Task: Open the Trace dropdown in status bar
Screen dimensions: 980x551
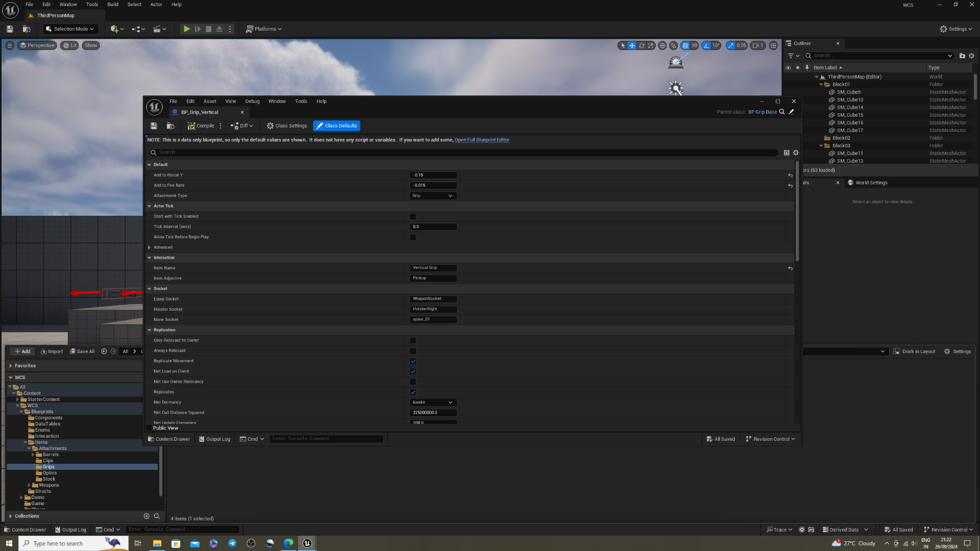Action: [779, 530]
